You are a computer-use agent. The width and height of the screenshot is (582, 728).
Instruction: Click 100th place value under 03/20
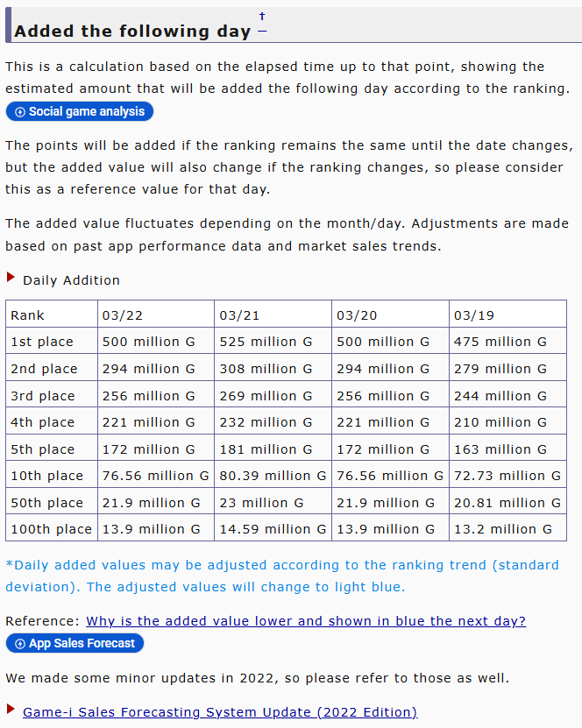[x=391, y=528]
